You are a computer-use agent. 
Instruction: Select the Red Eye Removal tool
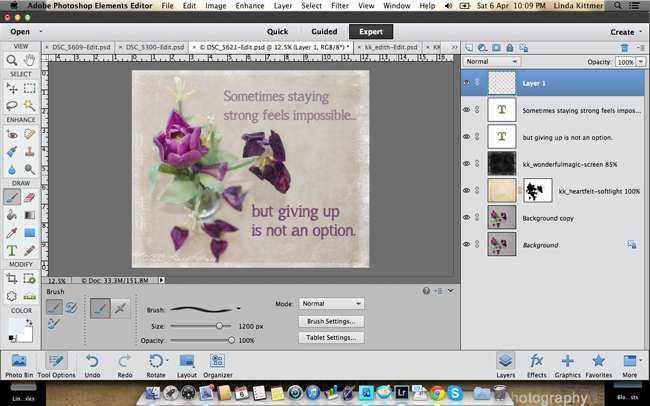(12, 134)
